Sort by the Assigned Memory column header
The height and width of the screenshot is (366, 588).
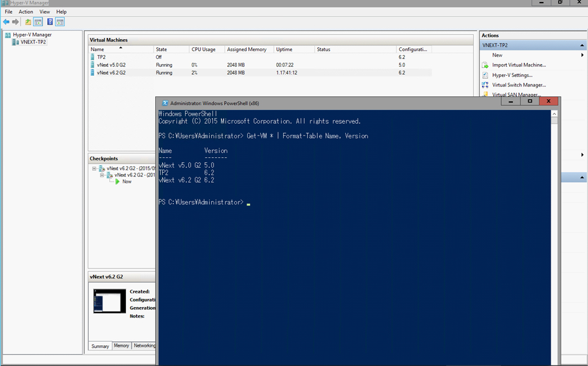click(249, 49)
